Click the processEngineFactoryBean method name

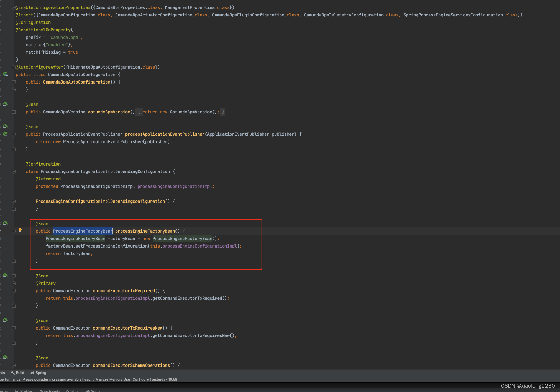click(145, 231)
